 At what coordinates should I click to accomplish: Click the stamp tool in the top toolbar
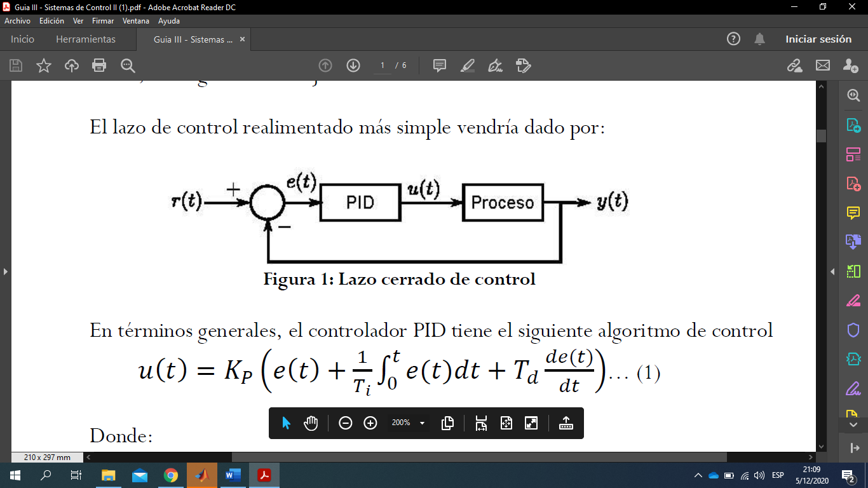[x=523, y=65]
